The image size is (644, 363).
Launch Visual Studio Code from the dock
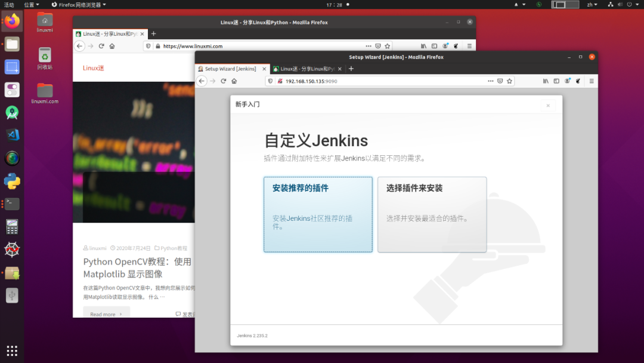(x=12, y=135)
